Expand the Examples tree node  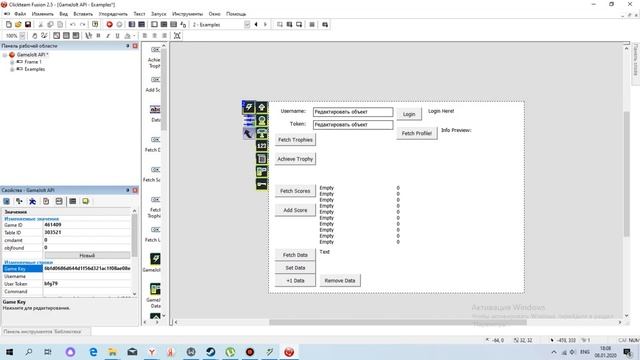point(12,69)
